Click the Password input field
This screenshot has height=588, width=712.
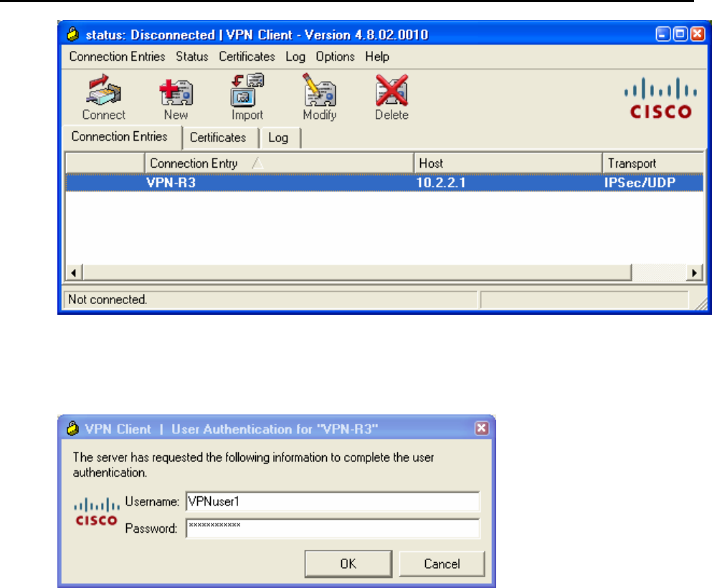[333, 528]
